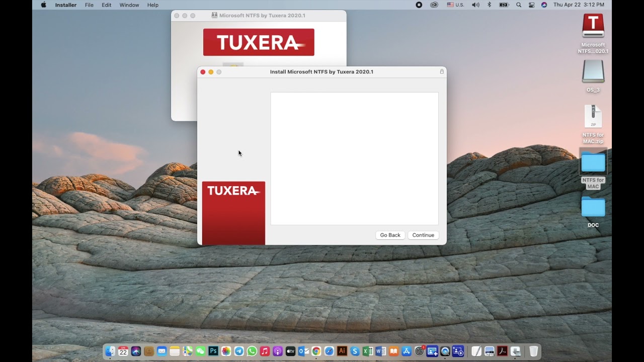Click the date and time in menu bar
The image size is (644, 362).
(x=579, y=5)
